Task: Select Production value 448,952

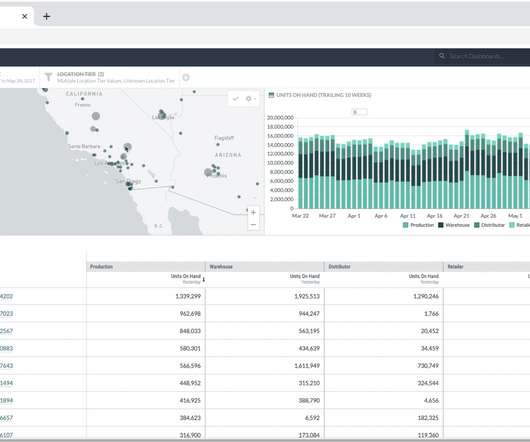Action: pyautogui.click(x=190, y=383)
